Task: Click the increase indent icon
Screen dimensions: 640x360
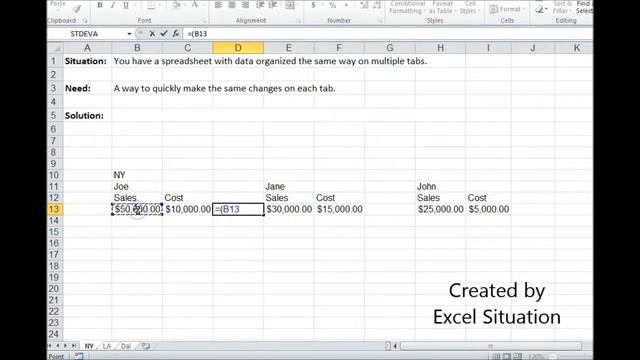Action: pyautogui.click(x=273, y=5)
